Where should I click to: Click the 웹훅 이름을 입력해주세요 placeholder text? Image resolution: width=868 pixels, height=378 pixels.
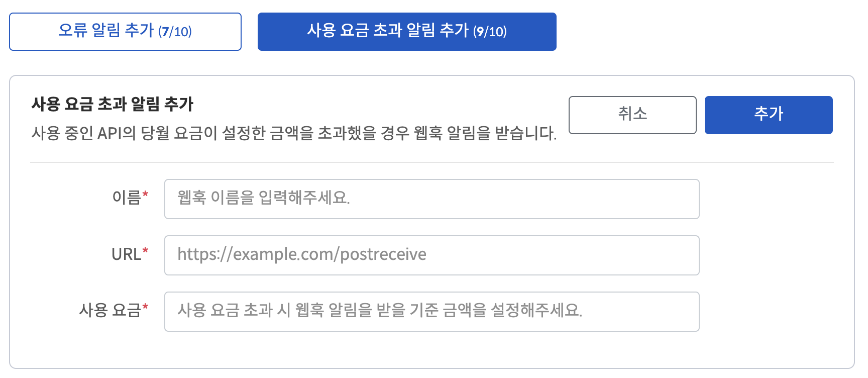[263, 198]
